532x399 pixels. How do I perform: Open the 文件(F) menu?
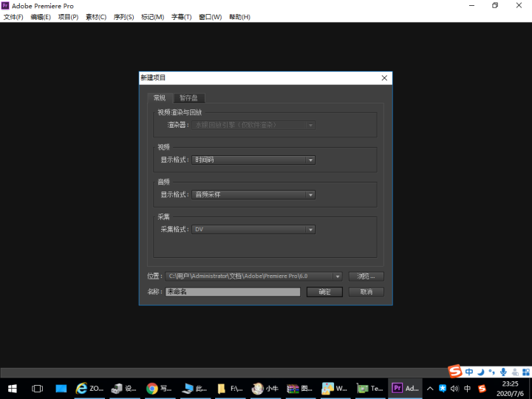[13, 17]
